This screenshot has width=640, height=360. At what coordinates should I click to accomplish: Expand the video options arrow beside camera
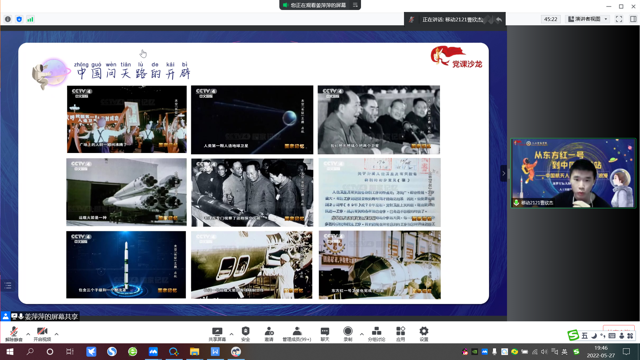[x=56, y=334]
